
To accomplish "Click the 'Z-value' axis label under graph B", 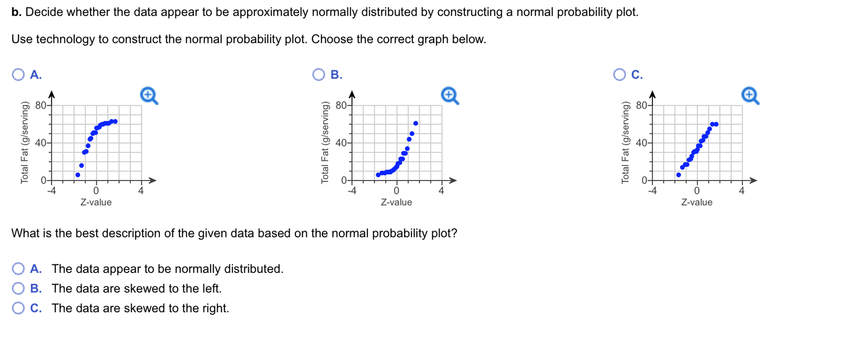I will click(396, 203).
